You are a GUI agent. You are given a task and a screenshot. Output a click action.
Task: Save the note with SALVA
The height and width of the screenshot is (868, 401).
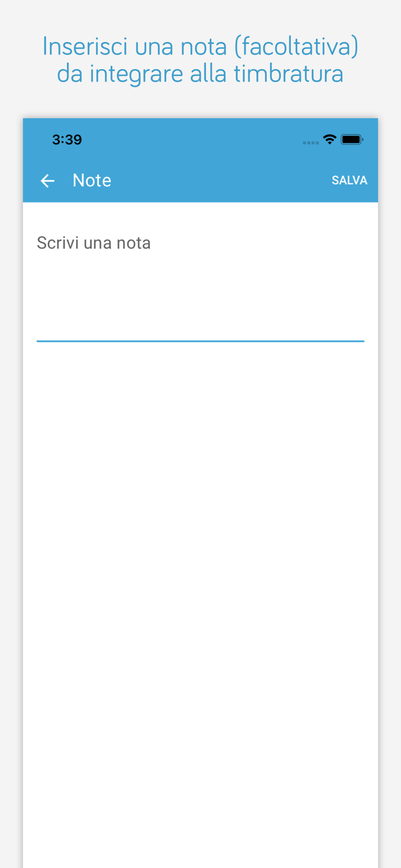click(x=349, y=181)
